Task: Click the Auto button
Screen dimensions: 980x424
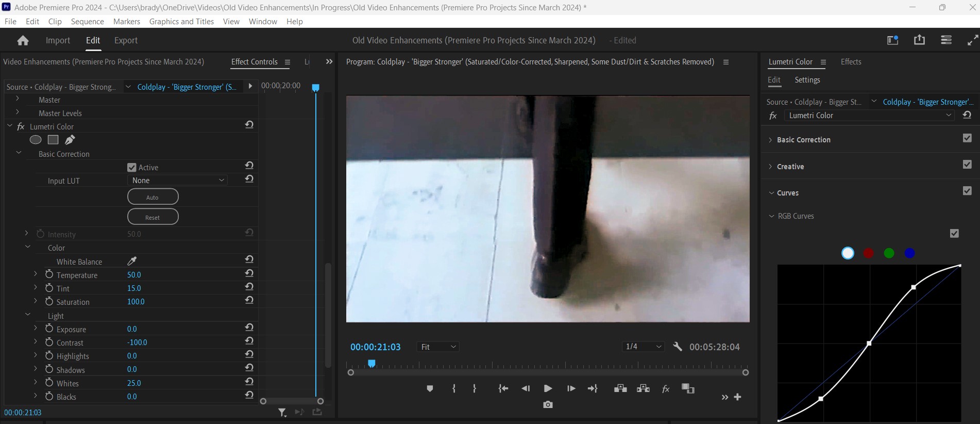Action: point(153,197)
